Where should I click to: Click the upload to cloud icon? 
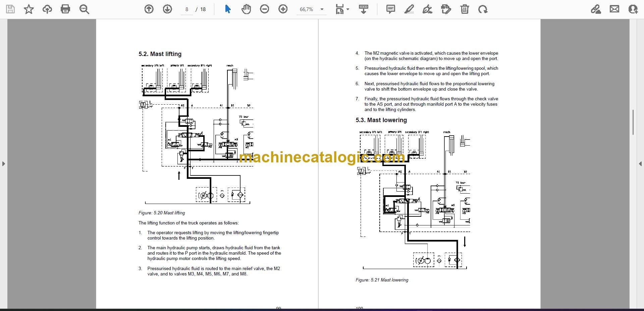tap(47, 9)
